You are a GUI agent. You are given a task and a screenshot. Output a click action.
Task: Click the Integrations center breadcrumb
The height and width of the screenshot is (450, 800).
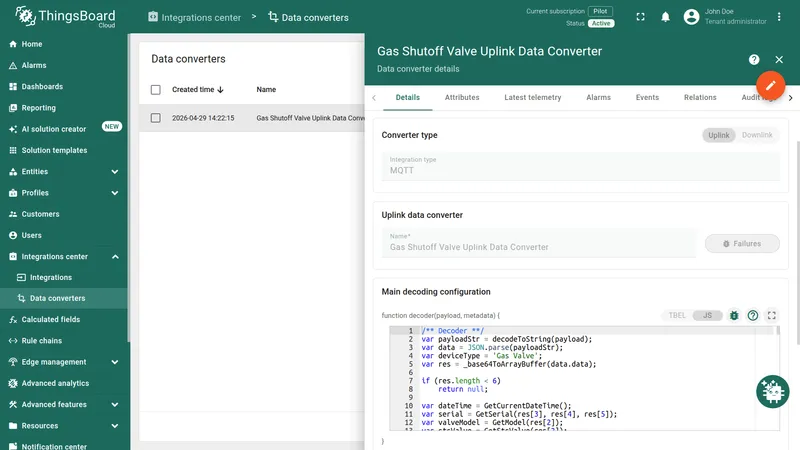[x=194, y=17]
